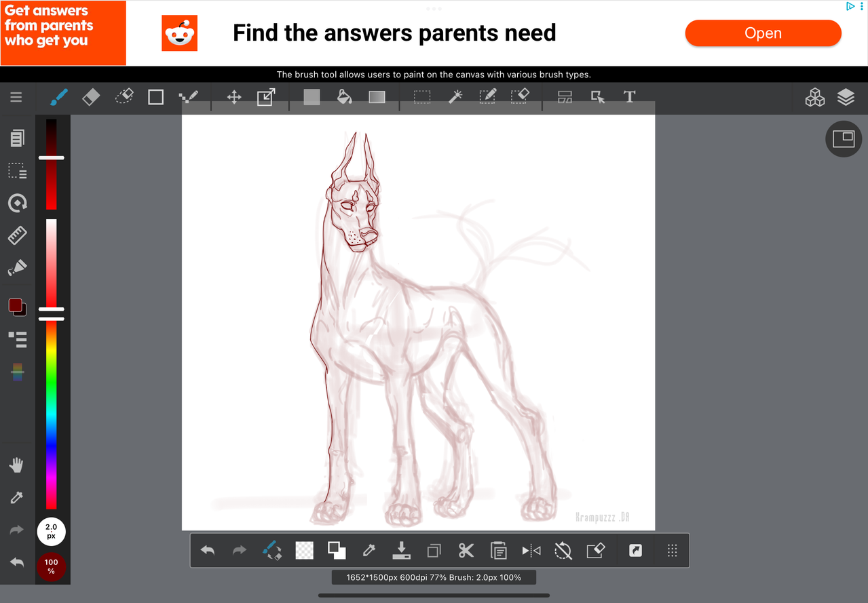Open the document pages icon in sidebar
Screen dimensions: 868x603
pos(18,138)
